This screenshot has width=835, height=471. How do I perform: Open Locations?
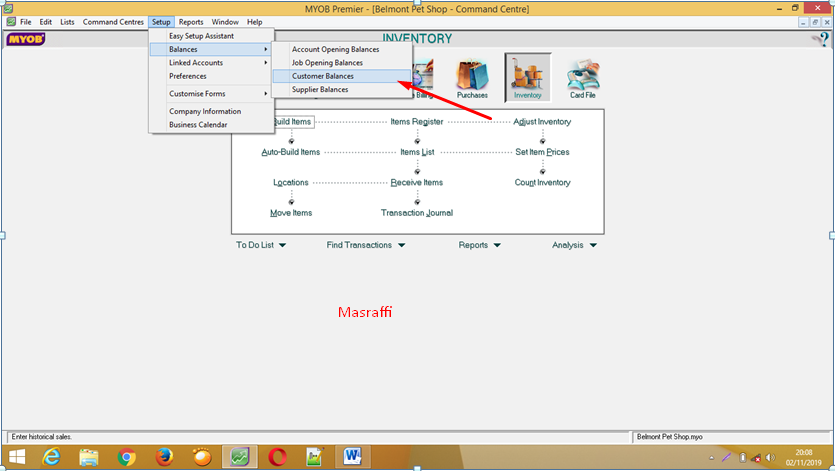[x=291, y=182]
